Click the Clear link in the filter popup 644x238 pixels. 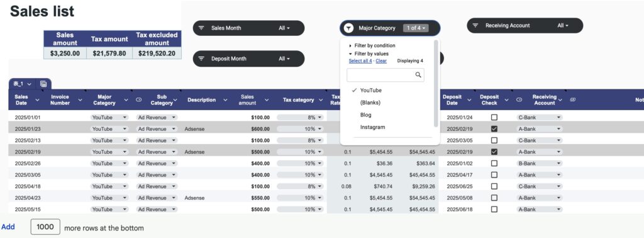click(381, 61)
